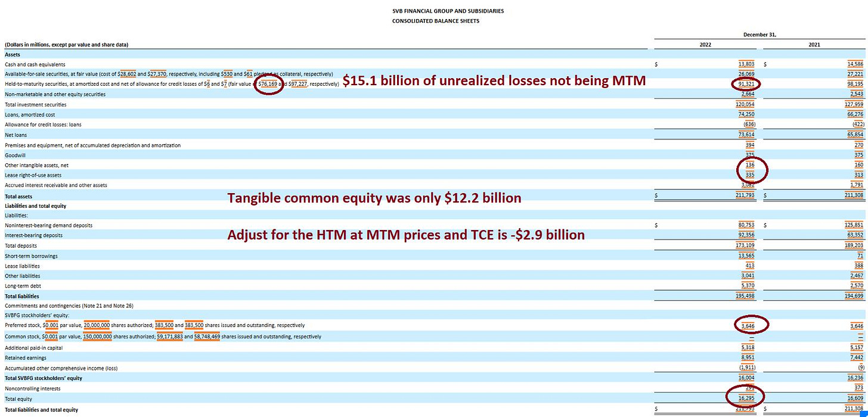Click the 26,069 available-for-sale securities value

click(x=746, y=74)
